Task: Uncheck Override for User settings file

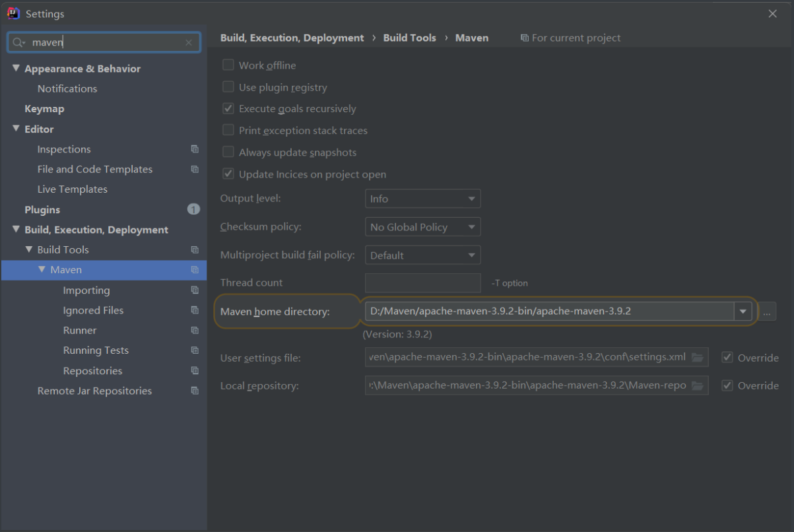Action: (x=727, y=358)
